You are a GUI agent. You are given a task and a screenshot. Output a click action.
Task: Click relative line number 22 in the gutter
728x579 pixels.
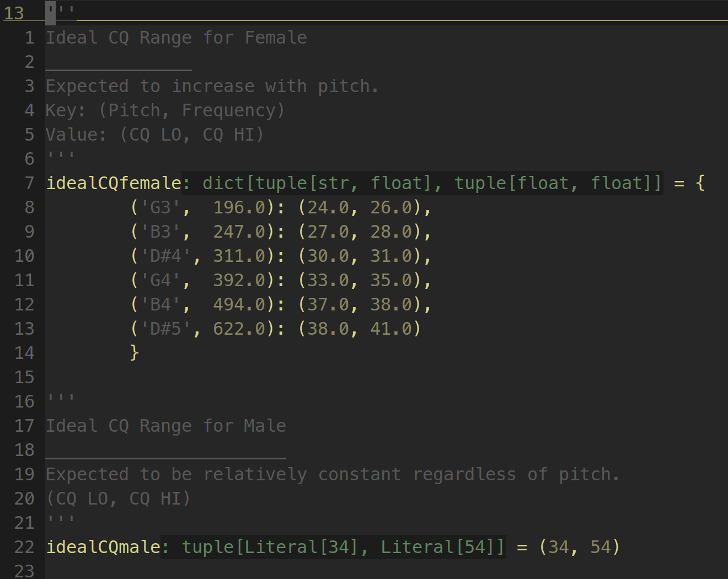(24, 547)
